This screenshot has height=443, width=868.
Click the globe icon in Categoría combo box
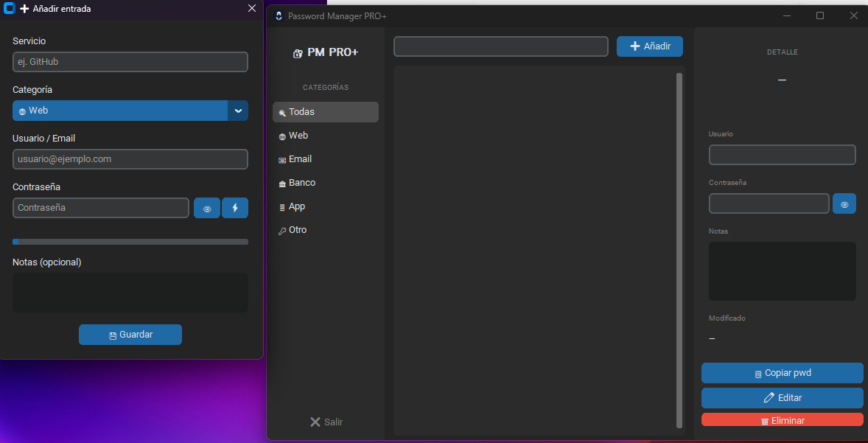click(23, 111)
